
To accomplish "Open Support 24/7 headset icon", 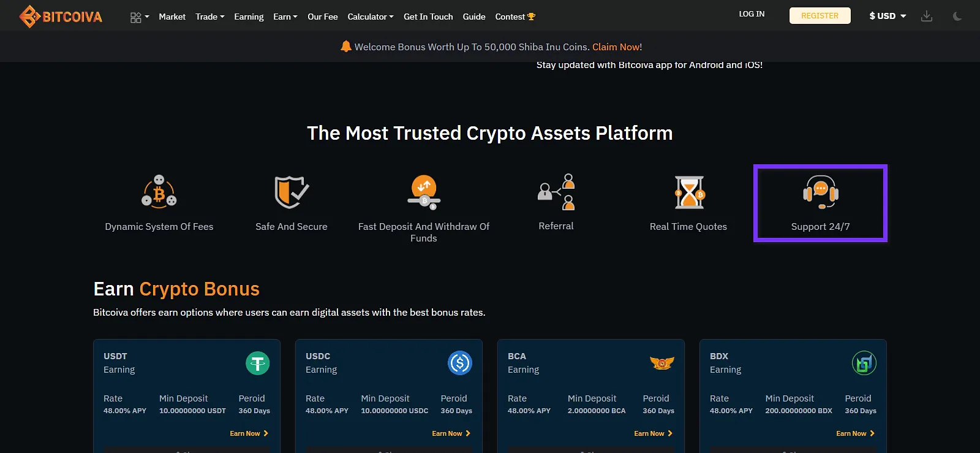I will (x=820, y=192).
